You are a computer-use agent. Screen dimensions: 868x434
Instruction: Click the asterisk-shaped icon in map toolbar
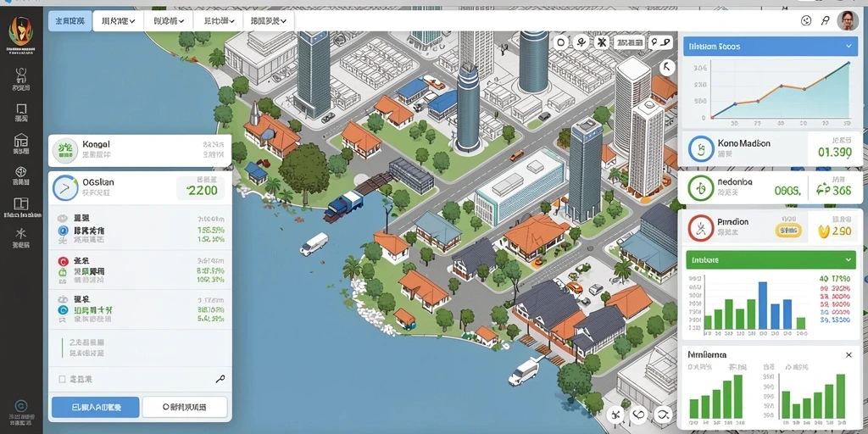tap(601, 42)
